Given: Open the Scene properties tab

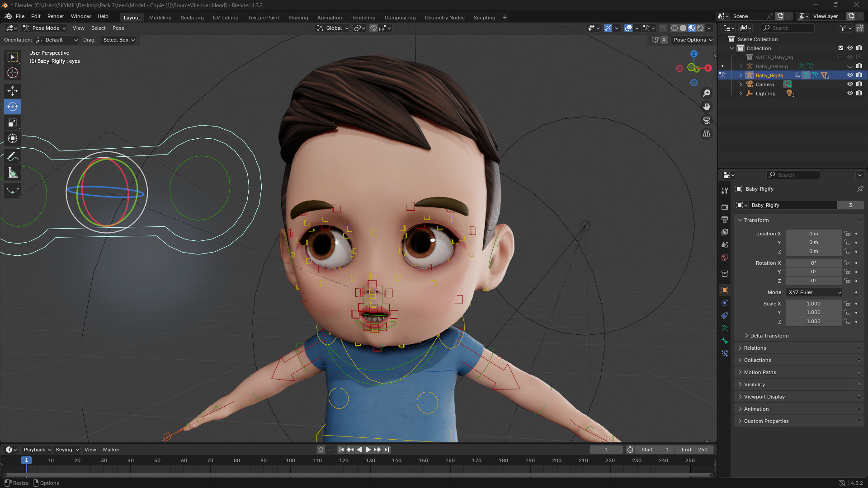Looking at the screenshot, I should pyautogui.click(x=725, y=245).
